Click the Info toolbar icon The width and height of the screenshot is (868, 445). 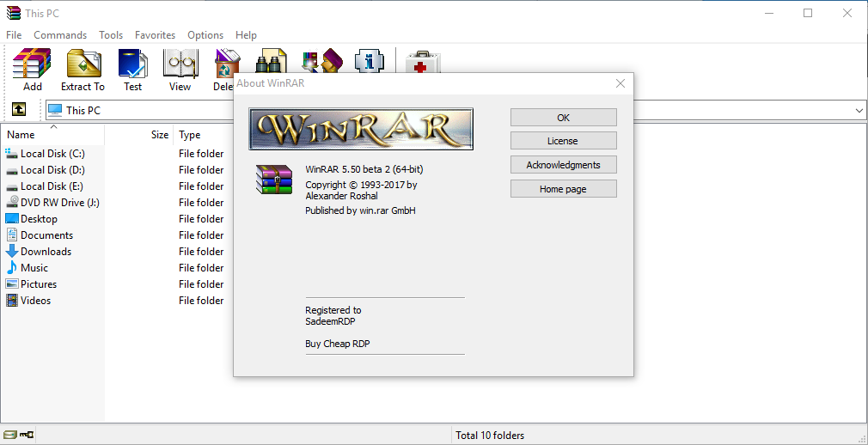pos(369,60)
